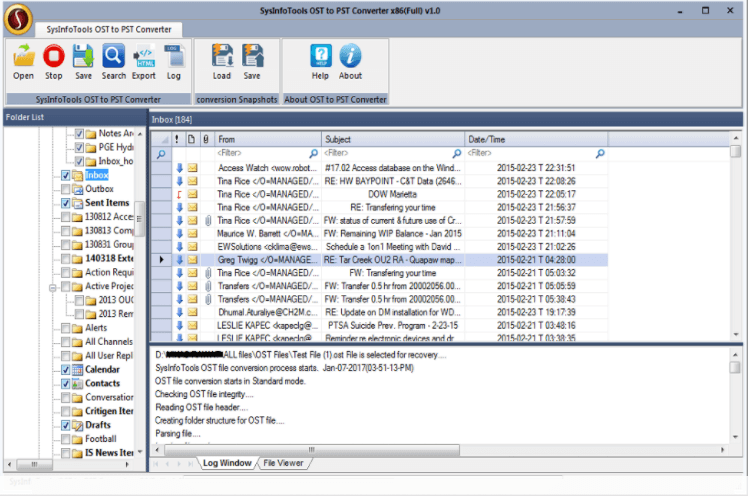
Task: Select the Access Watch email row
Action: click(x=380, y=168)
